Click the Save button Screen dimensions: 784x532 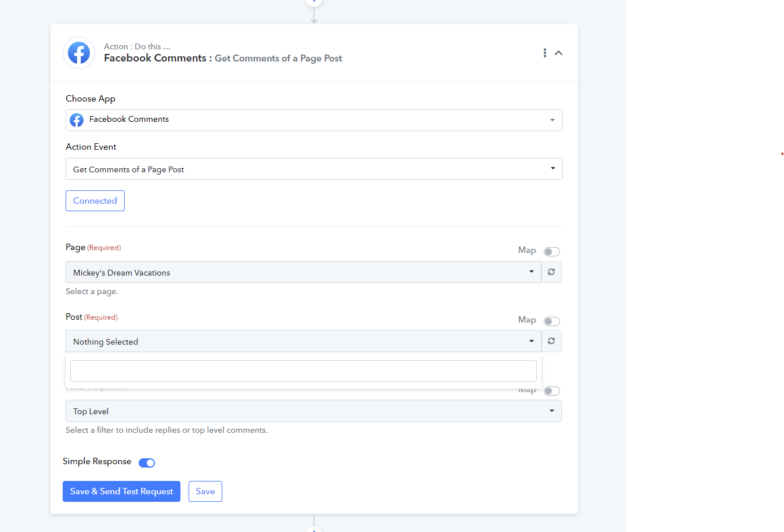tap(205, 491)
